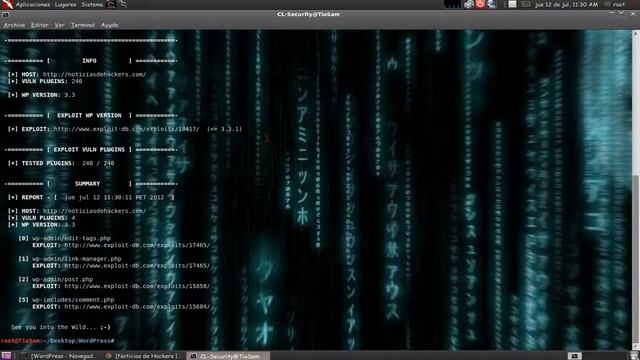Click the tray icon beside system monitor

(x=469, y=4)
